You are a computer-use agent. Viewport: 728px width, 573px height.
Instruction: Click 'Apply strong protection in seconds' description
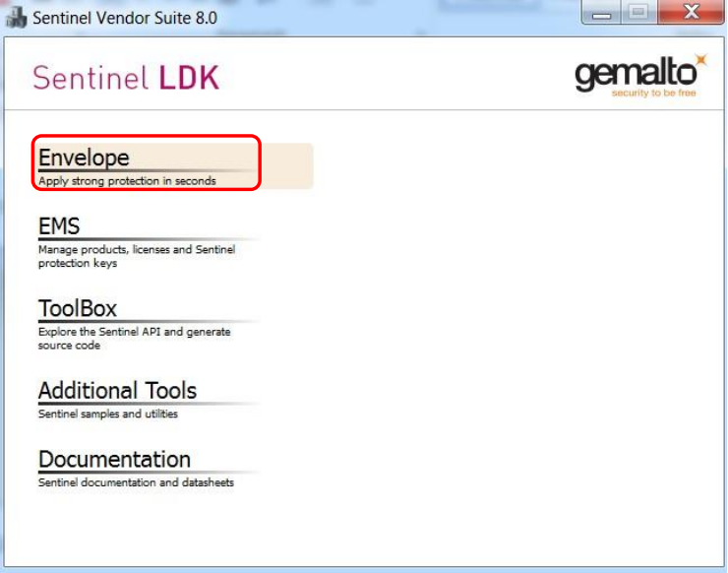(x=127, y=181)
